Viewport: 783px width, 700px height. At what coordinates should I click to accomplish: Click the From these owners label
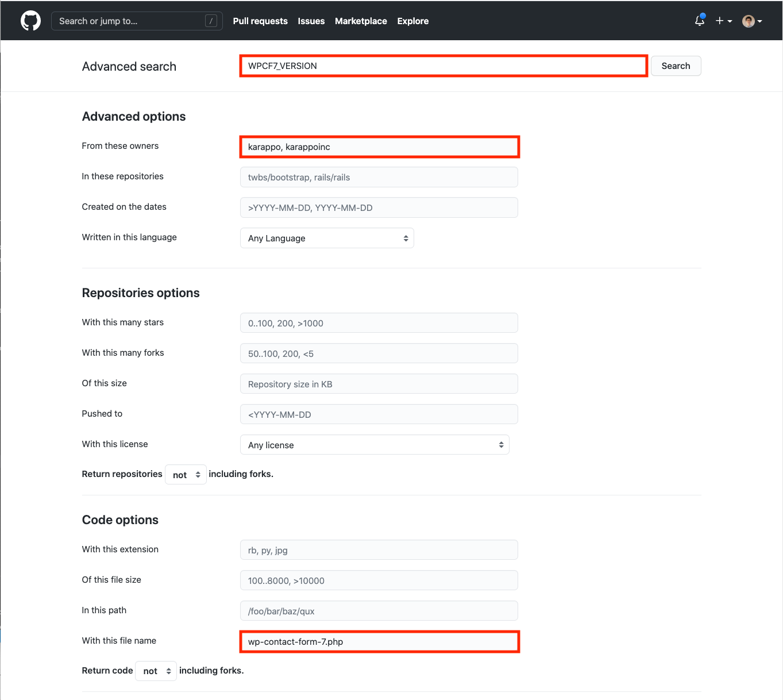[120, 146]
